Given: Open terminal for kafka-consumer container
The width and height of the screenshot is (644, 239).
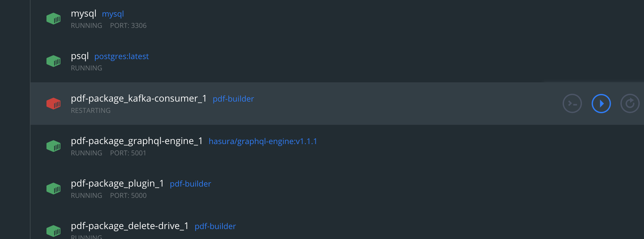Looking at the screenshot, I should (572, 104).
